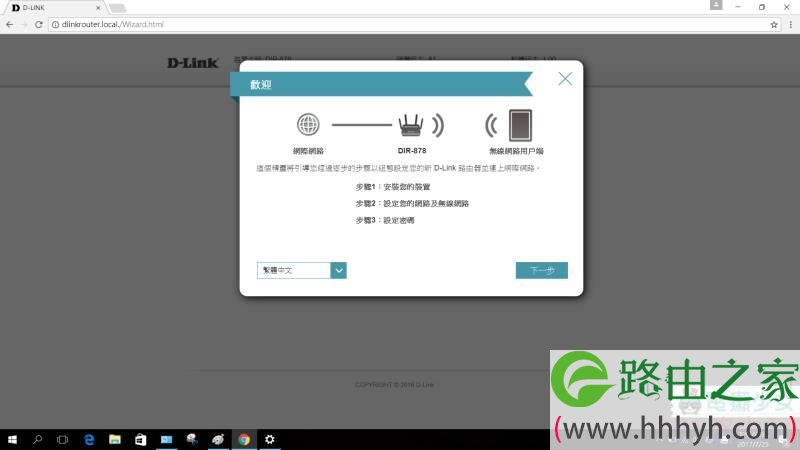Click the COPYRIGHT footer text
This screenshot has height=450, width=800.
pyautogui.click(x=394, y=385)
